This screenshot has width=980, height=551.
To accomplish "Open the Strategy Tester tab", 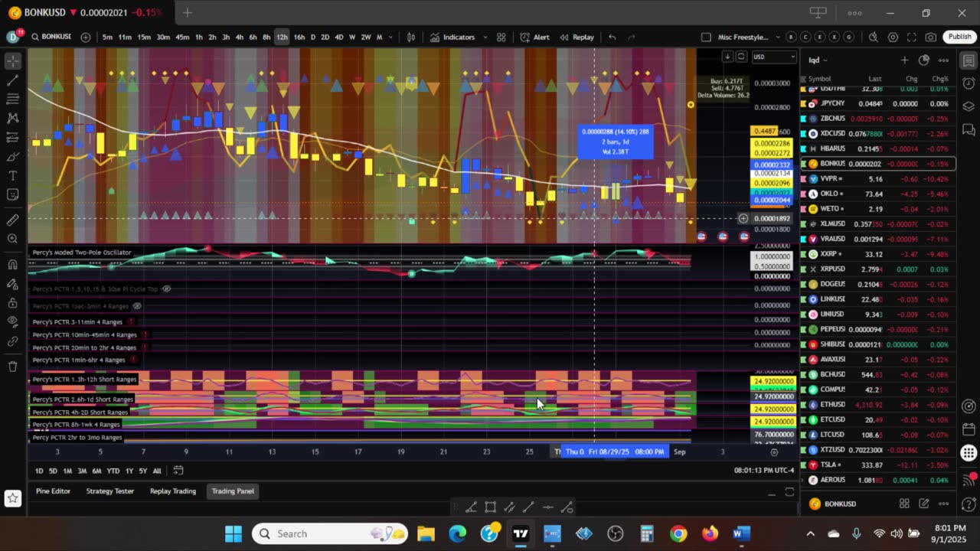I will tap(109, 491).
